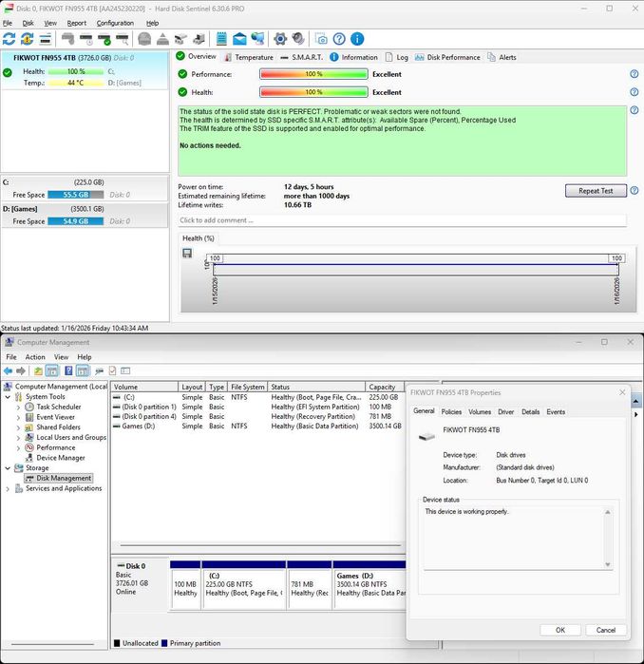Collapse the Storage tree node
The height and width of the screenshot is (664, 644).
pos(8,468)
